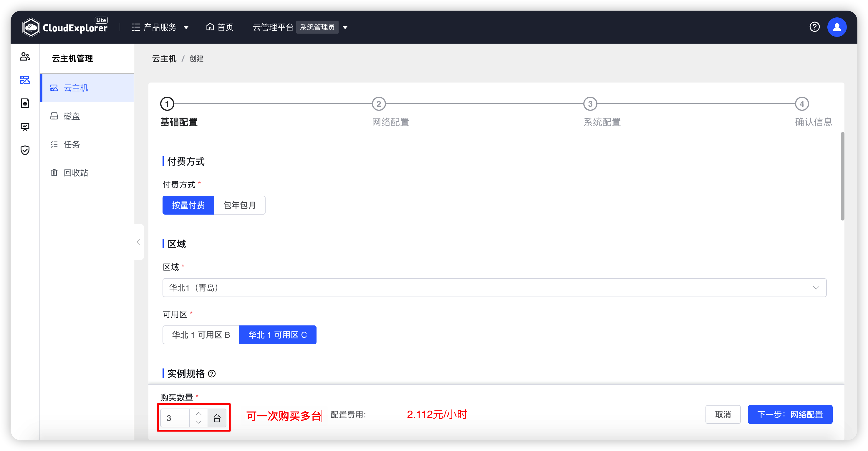This screenshot has height=451, width=868.
Task: Click the cloud host icon in left sidebar
Action: coord(25,80)
